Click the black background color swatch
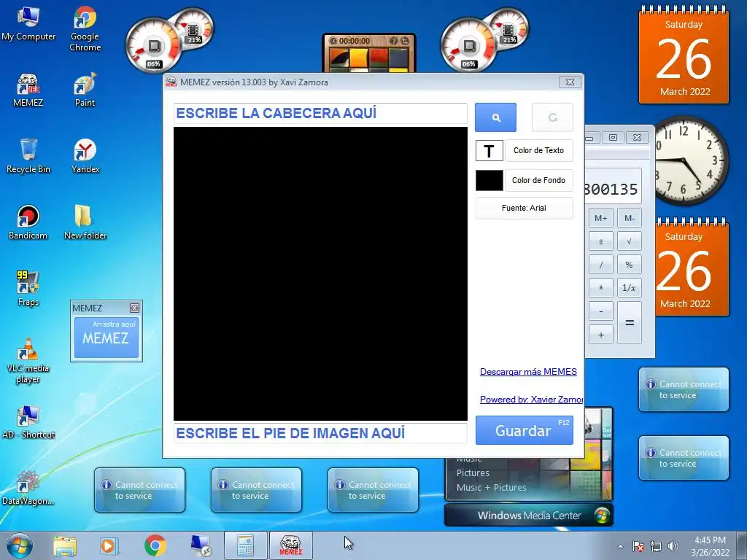This screenshot has width=747, height=560. (489, 181)
